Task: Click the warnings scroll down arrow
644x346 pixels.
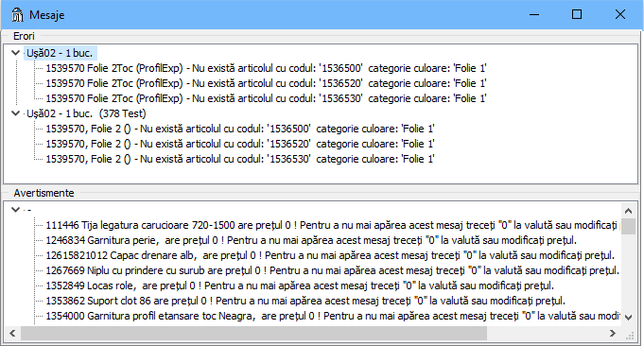Action: click(628, 317)
